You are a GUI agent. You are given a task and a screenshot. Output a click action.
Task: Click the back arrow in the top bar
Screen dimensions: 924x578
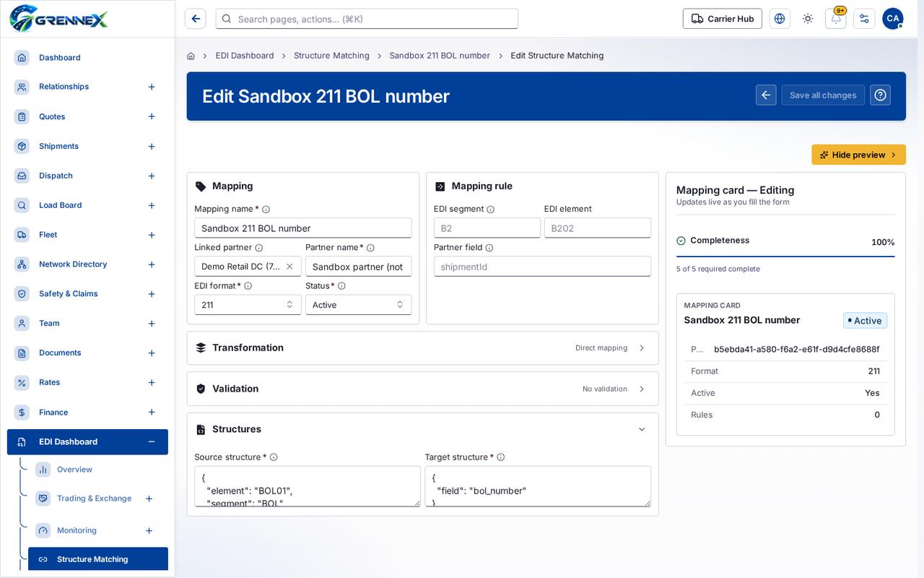tap(196, 19)
